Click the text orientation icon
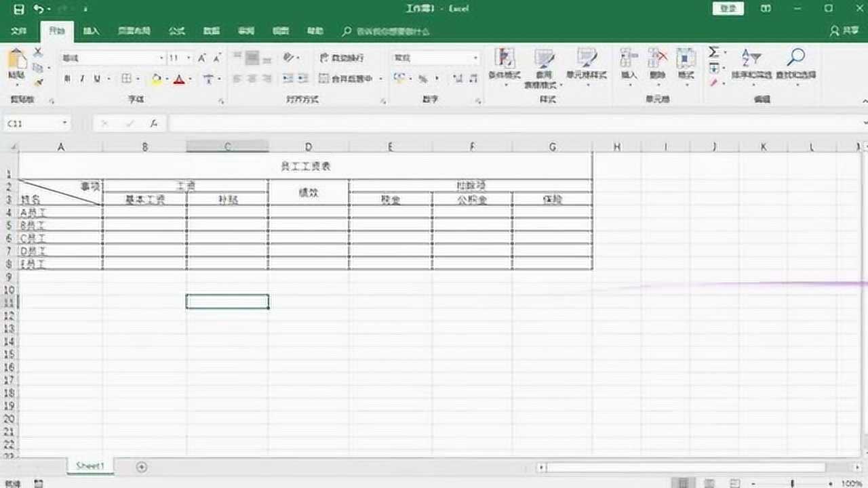Image resolution: width=868 pixels, height=488 pixels. [x=290, y=58]
